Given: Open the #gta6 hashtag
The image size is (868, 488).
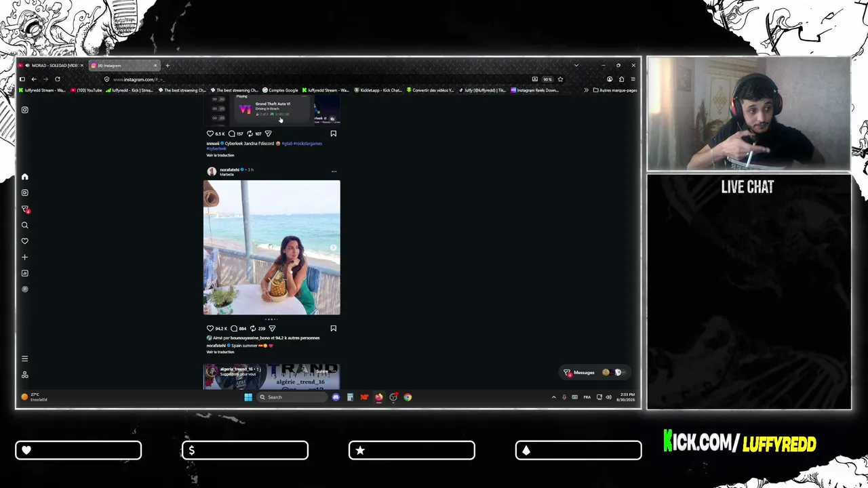Looking at the screenshot, I should click(x=286, y=144).
